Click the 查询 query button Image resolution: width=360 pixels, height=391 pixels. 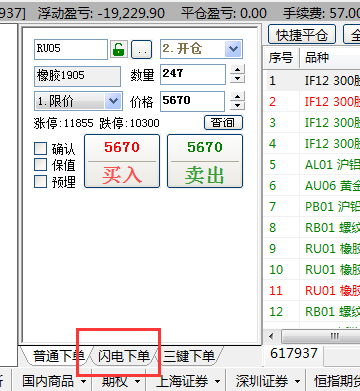coord(223,123)
